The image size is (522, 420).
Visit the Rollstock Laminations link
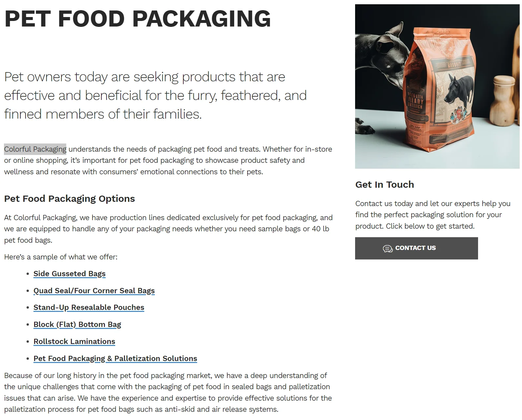point(74,341)
